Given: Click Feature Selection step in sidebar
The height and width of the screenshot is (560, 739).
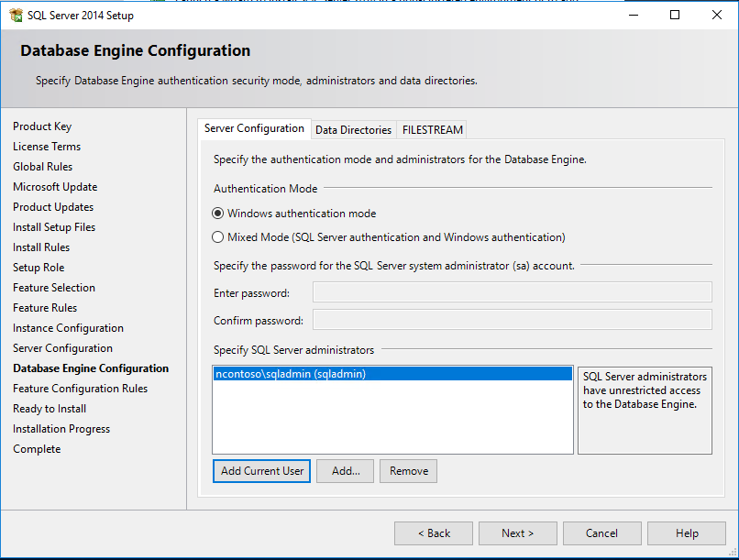Looking at the screenshot, I should click(x=54, y=288).
